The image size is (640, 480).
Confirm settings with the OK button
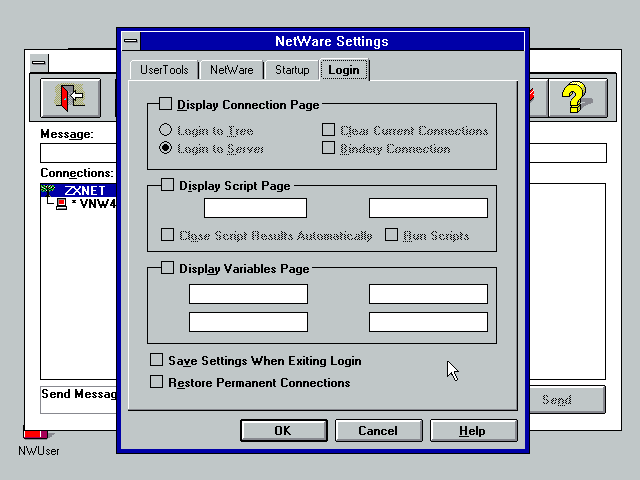point(284,431)
